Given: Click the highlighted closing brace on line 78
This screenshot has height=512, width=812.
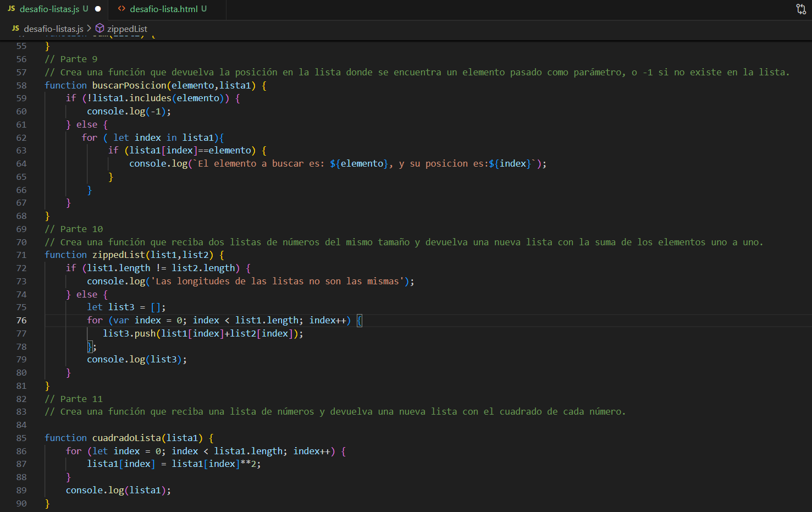Looking at the screenshot, I should (90, 346).
